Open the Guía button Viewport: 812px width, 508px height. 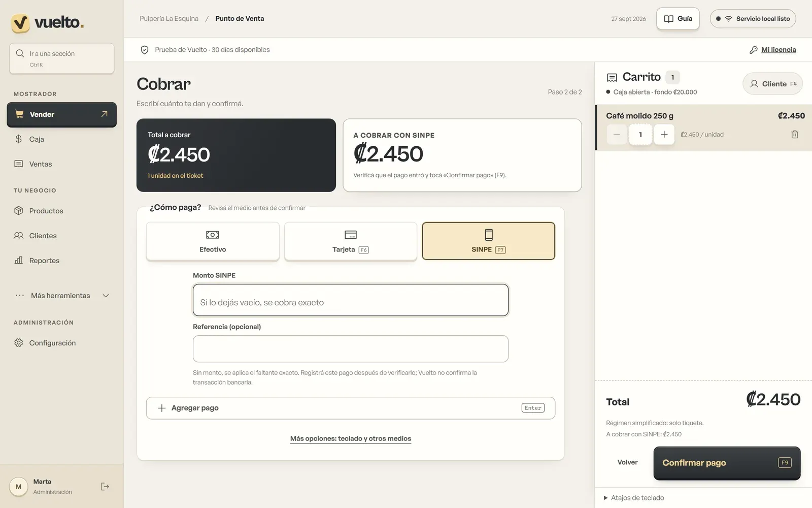(x=678, y=19)
